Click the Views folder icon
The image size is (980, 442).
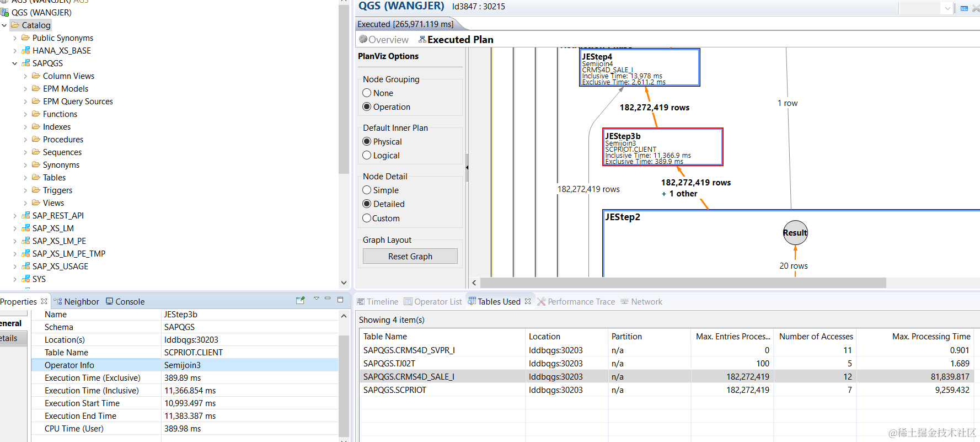click(36, 203)
